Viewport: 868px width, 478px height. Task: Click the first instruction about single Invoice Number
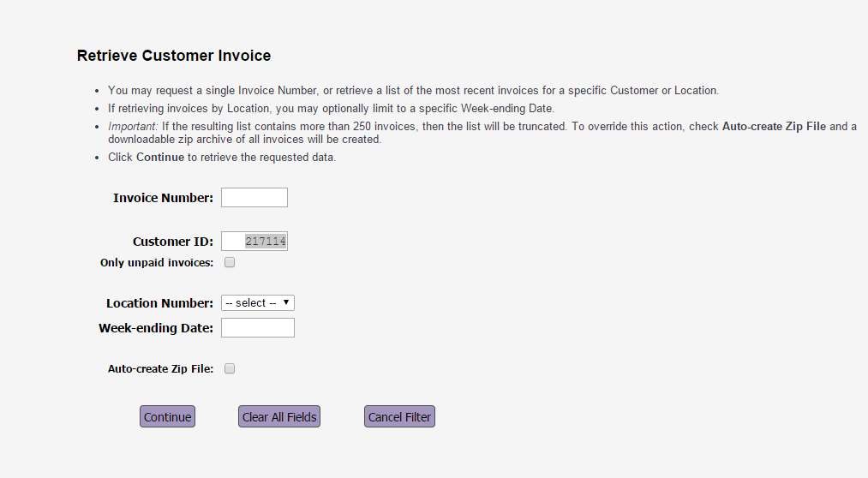pos(413,90)
